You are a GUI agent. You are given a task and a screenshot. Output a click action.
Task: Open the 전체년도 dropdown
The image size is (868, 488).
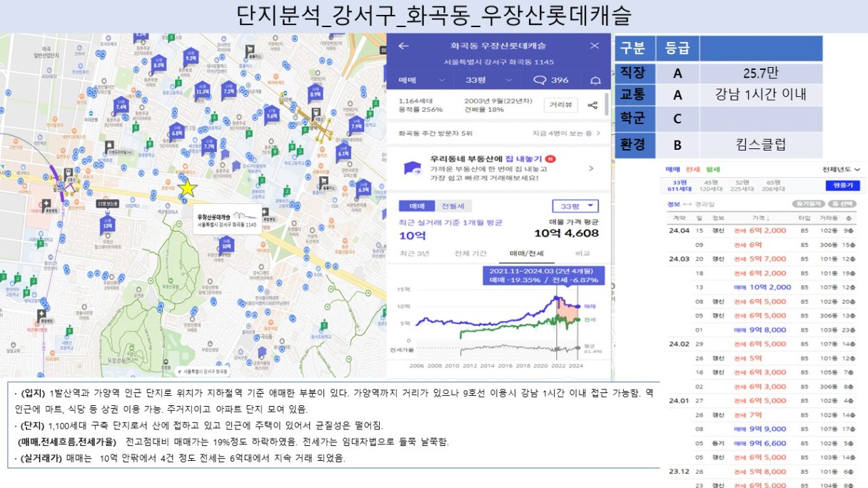[842, 170]
